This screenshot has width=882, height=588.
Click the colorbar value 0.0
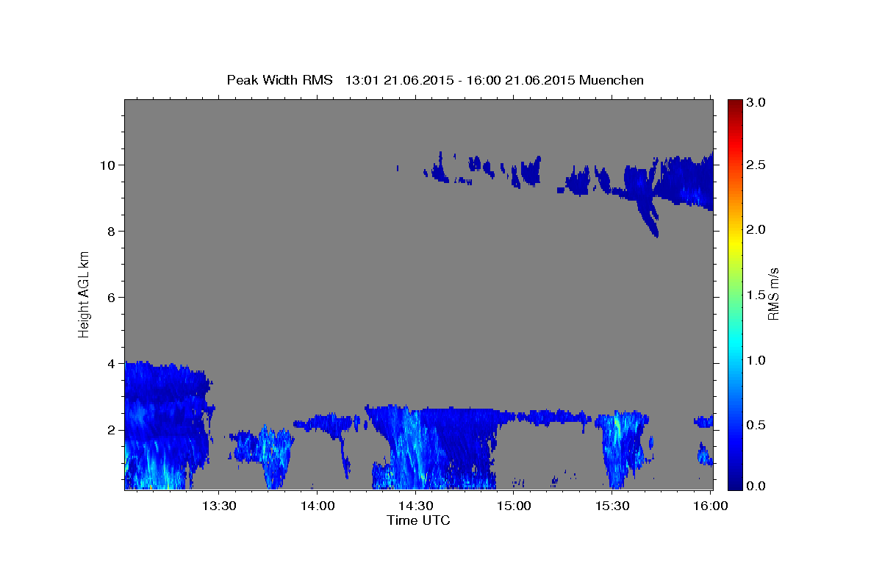coord(756,486)
